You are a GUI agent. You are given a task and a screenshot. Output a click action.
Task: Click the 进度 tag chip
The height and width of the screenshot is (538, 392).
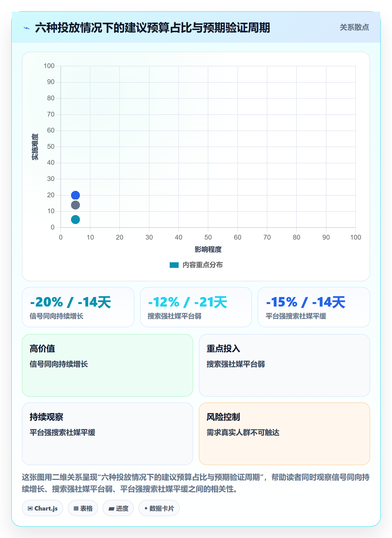pyautogui.click(x=118, y=508)
